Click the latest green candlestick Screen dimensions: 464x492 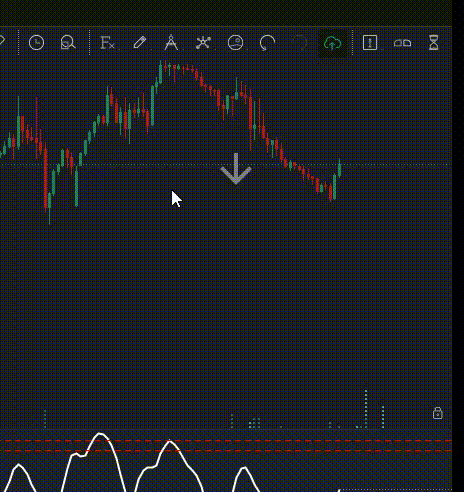(340, 168)
